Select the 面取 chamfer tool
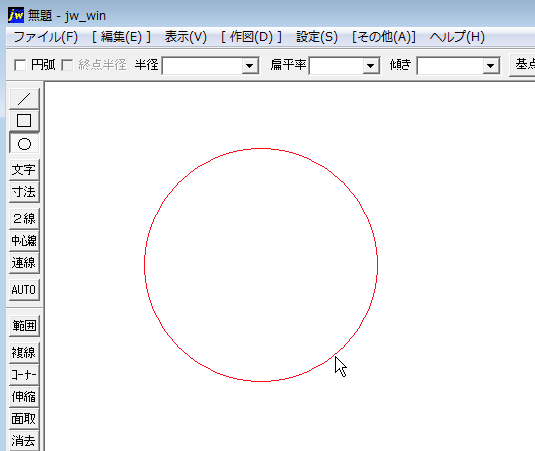 (24, 419)
